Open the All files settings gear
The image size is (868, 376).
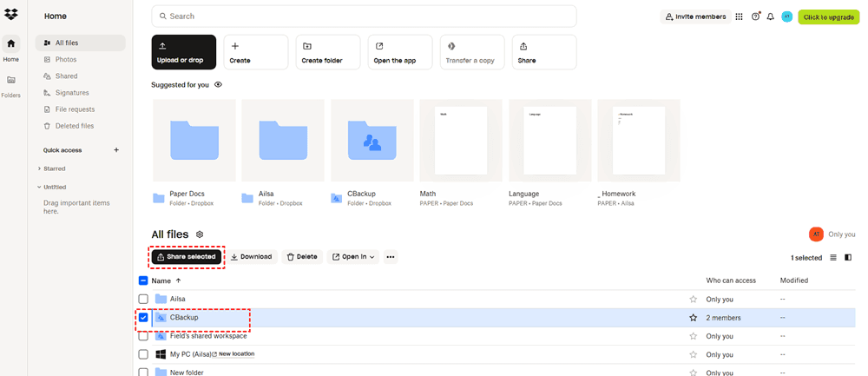[200, 234]
